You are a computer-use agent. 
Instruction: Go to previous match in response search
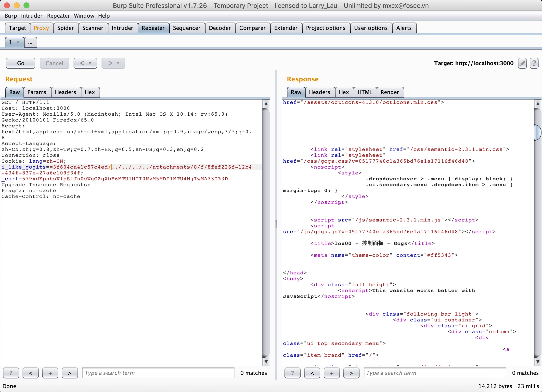pyautogui.click(x=312, y=373)
